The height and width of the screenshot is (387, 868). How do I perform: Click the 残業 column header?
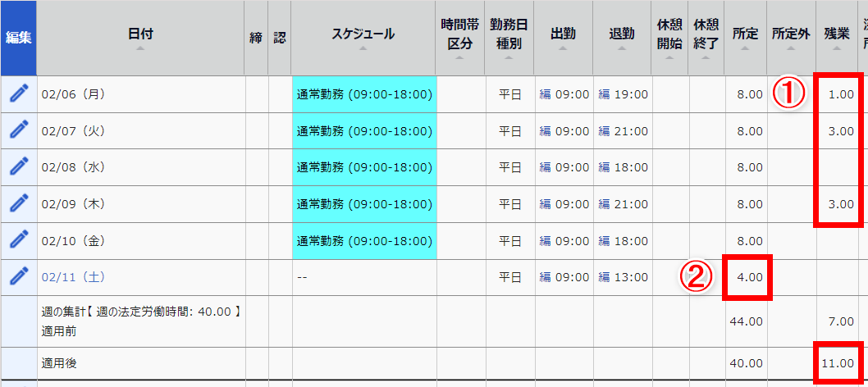(837, 34)
